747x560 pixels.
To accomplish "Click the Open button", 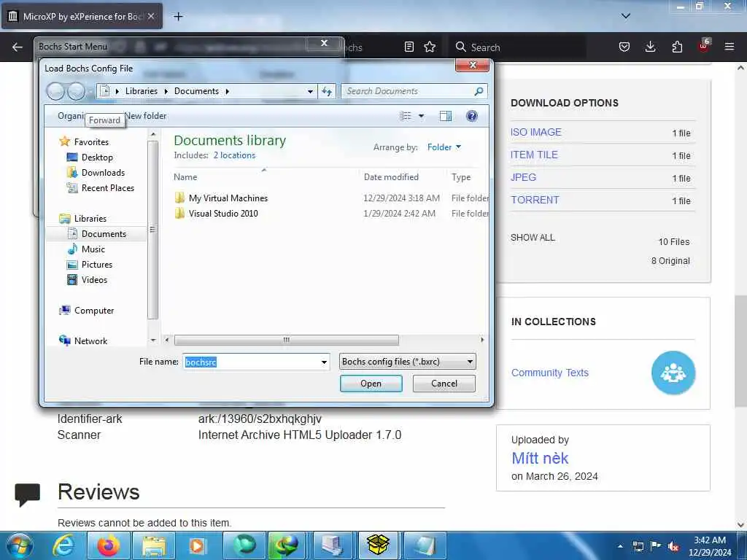I will click(371, 384).
